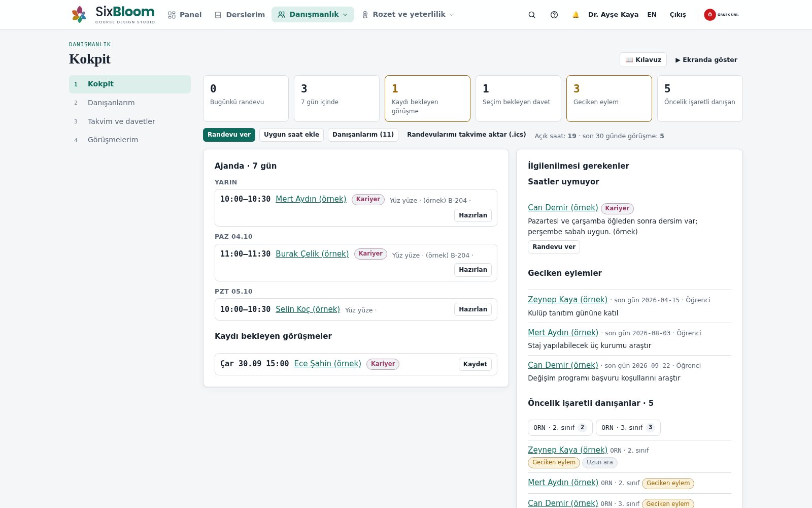This screenshot has height=508, width=812.
Task: Open Selin Koç (örnek) agenda link
Action: (308, 309)
